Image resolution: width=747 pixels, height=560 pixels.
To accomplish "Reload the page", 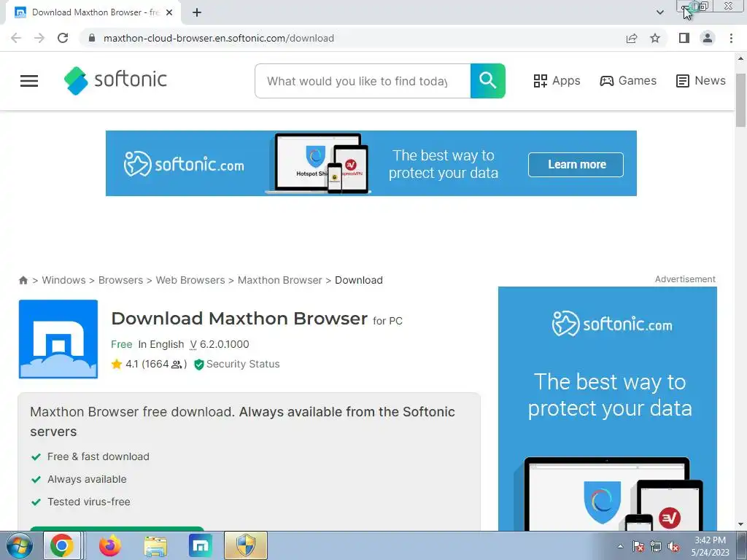I will [63, 38].
